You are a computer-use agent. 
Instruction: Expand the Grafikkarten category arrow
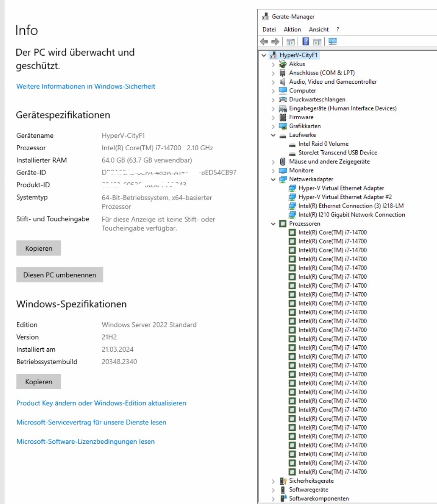pos(273,126)
